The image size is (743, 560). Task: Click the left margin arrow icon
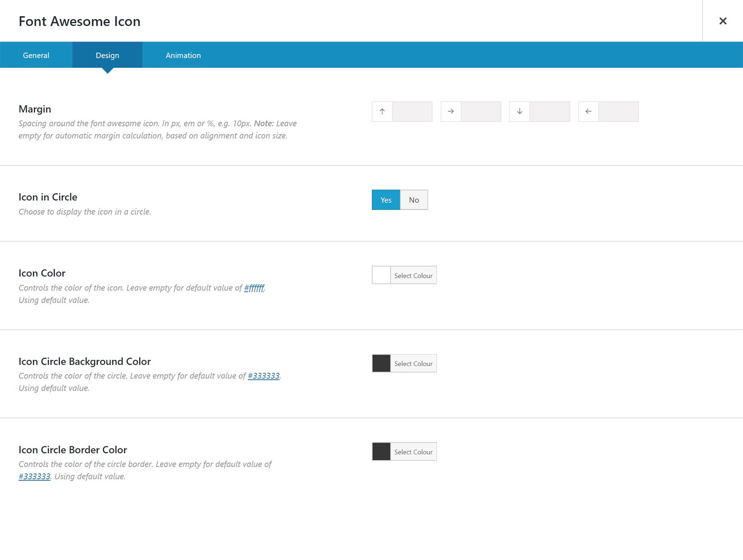coord(588,111)
